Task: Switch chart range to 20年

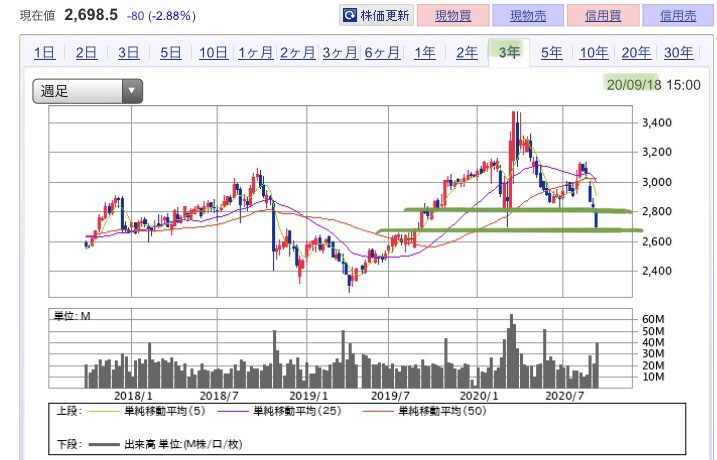Action: 636,53
